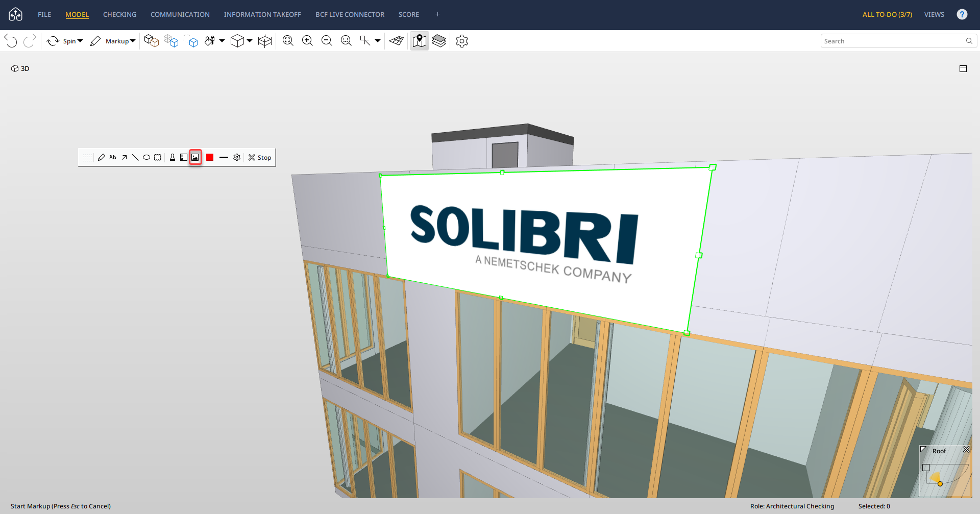This screenshot has width=980, height=514.
Task: Select the cloud markup tool
Action: coord(158,157)
